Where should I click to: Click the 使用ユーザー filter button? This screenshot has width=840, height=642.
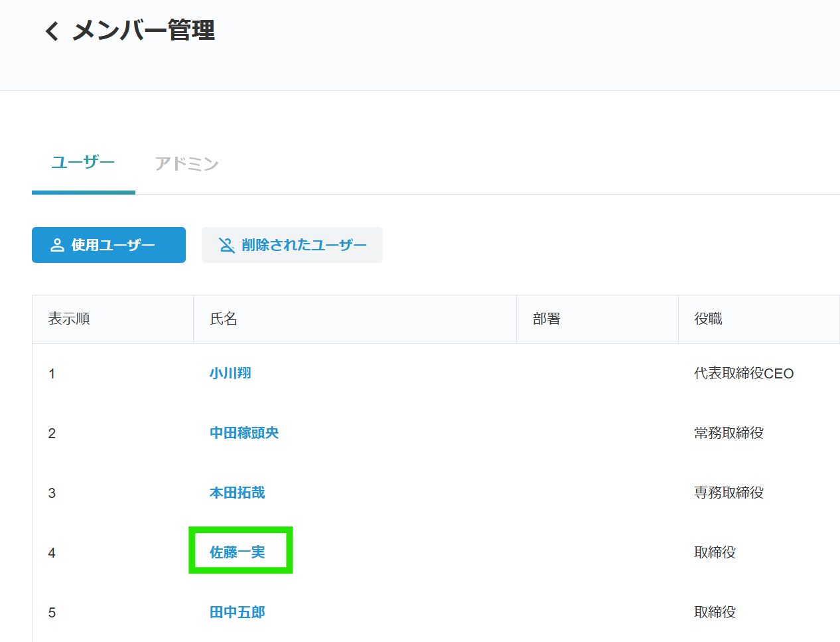(x=108, y=244)
